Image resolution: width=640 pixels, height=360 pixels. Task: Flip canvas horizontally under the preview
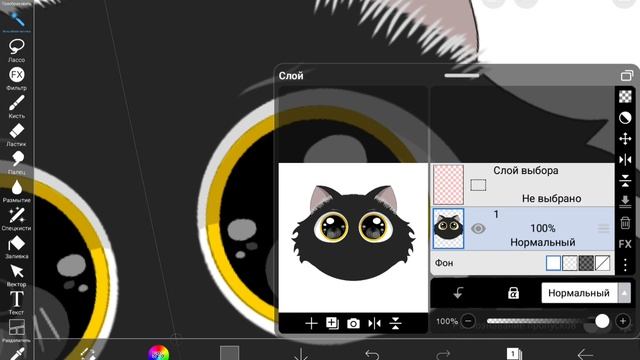[x=374, y=324]
